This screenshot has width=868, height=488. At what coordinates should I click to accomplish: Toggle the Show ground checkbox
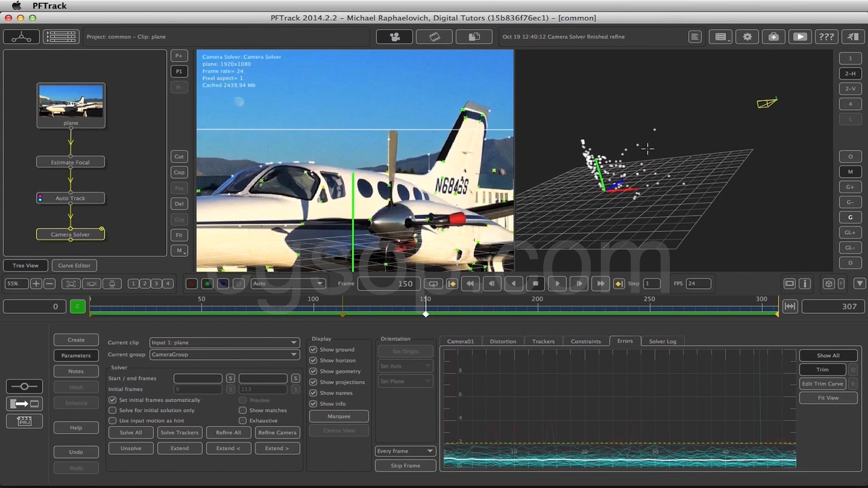(313, 350)
